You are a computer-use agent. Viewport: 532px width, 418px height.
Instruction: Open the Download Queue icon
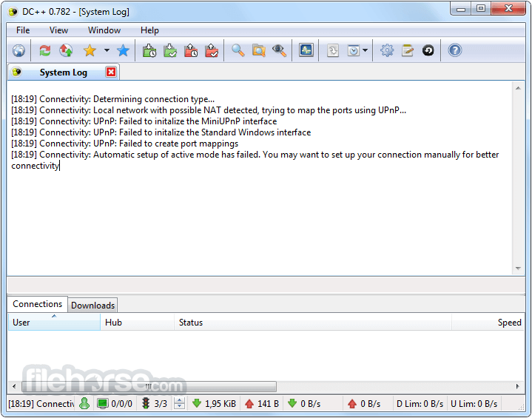coord(149,51)
